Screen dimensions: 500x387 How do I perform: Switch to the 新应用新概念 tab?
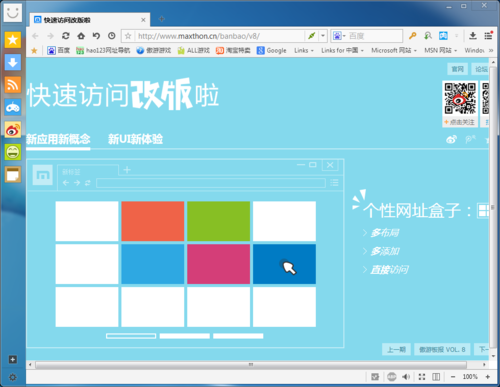(58, 139)
